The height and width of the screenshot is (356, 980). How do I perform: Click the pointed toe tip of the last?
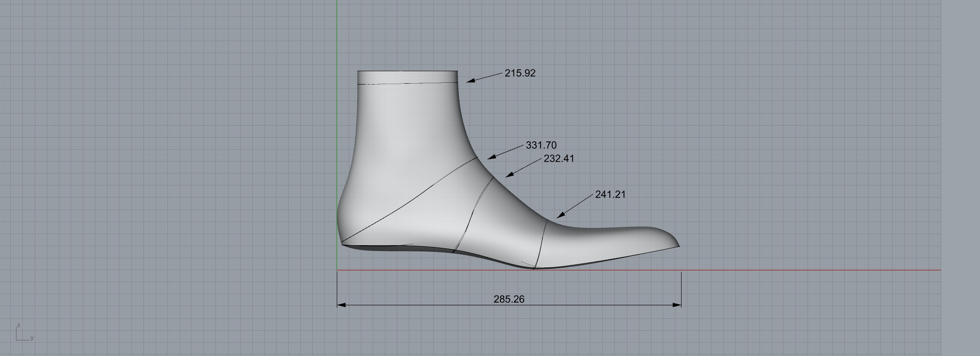(x=678, y=245)
